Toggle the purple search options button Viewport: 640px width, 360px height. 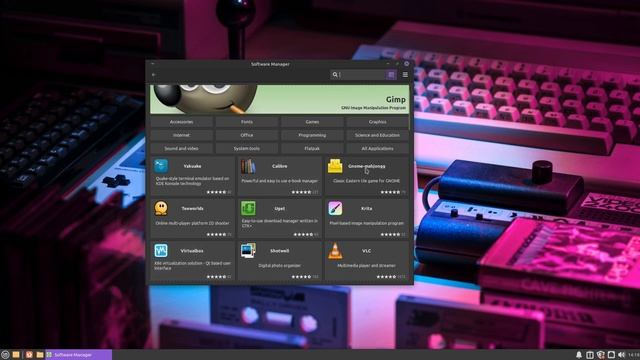pos(391,75)
